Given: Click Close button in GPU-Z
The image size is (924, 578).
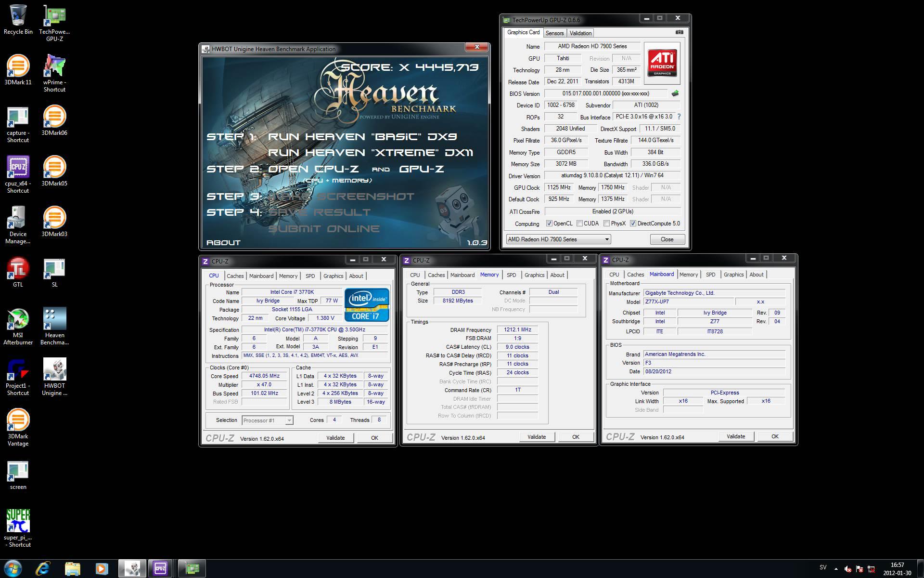Looking at the screenshot, I should [x=667, y=239].
